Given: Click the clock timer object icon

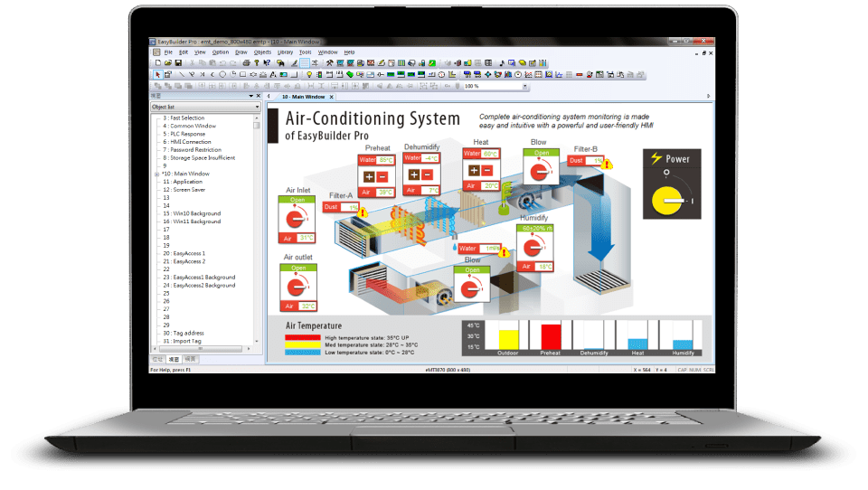Looking at the screenshot, I should point(442,74).
